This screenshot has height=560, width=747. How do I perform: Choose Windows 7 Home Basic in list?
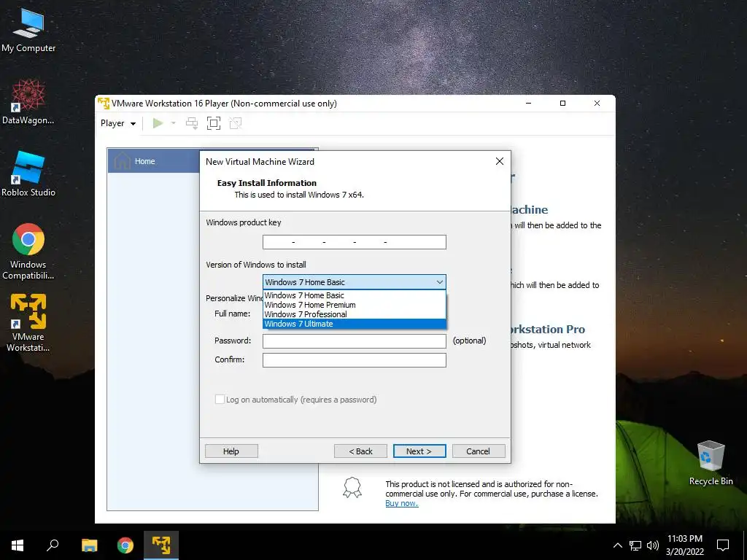[354, 295]
